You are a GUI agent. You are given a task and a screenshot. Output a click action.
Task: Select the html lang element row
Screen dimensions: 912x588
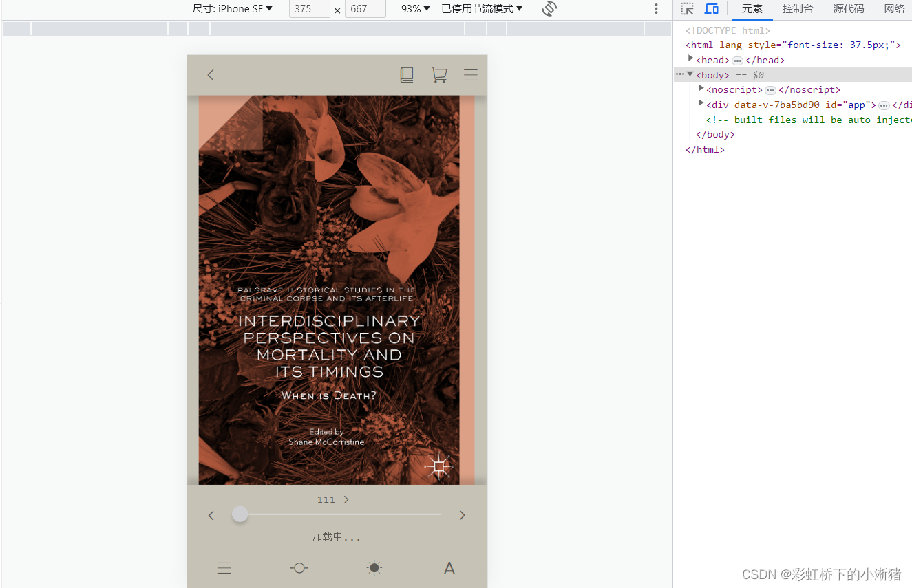[x=793, y=45]
